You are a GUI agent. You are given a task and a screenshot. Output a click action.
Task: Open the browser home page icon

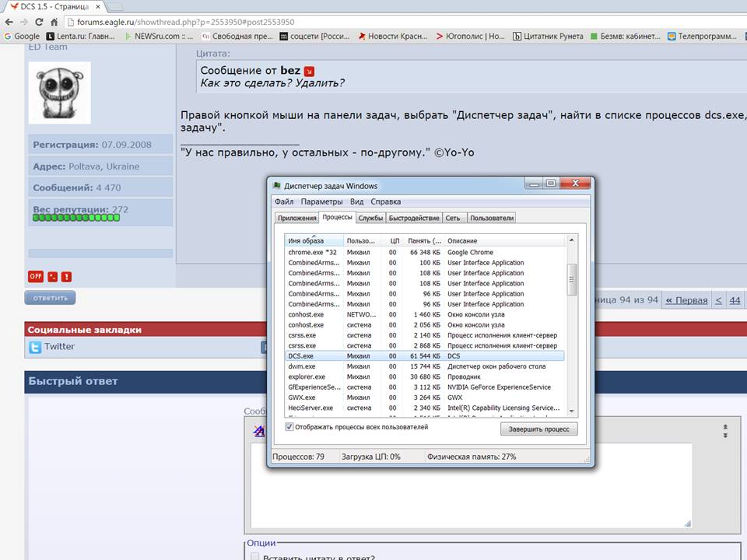tap(54, 22)
